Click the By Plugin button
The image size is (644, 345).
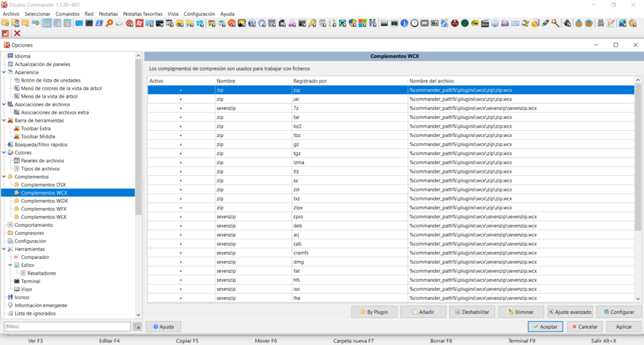374,312
